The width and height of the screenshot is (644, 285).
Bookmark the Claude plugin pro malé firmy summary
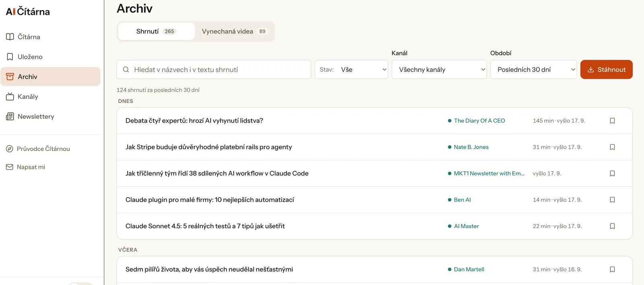tap(612, 200)
